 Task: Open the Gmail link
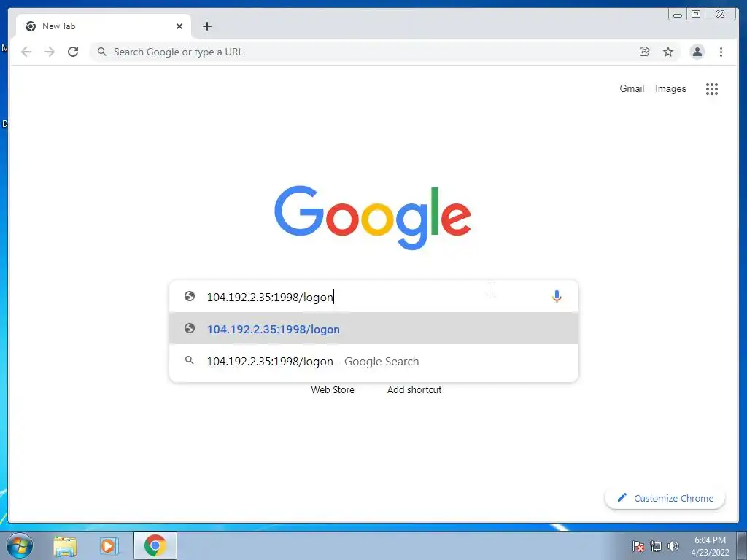[632, 88]
